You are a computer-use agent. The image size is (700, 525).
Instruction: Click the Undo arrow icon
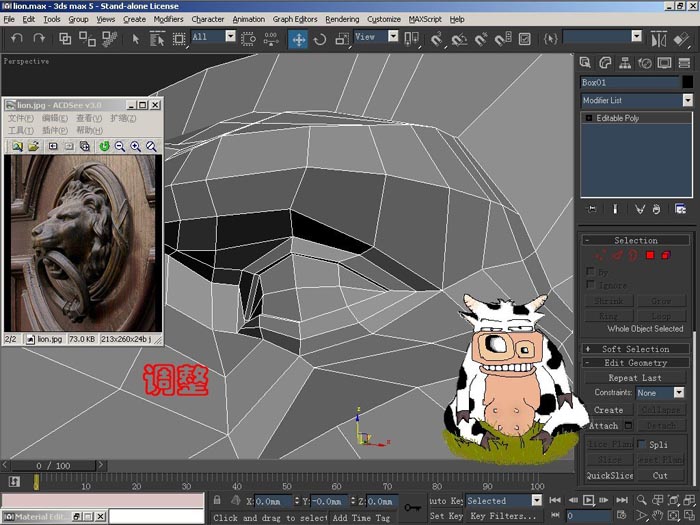[17, 39]
